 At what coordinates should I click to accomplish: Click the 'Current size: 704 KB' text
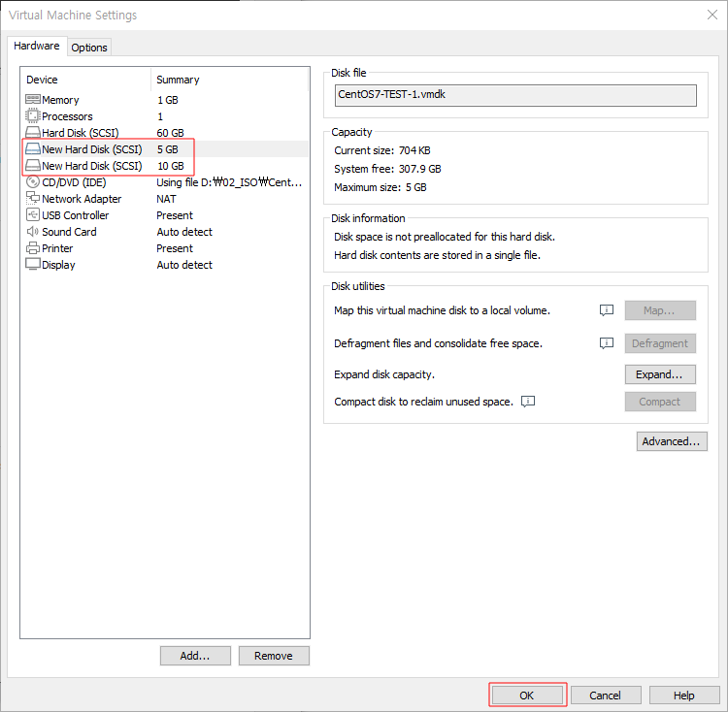[x=382, y=150]
